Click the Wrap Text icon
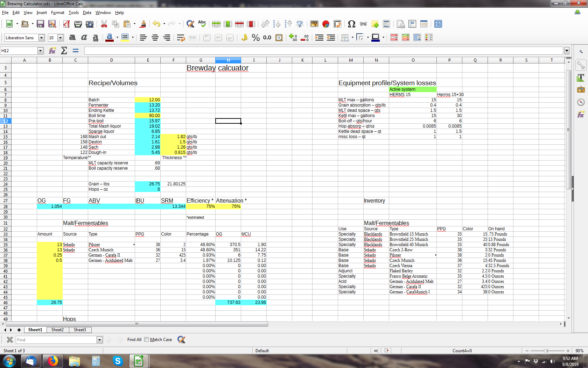Image resolution: width=588 pixels, height=368 pixels. tap(181, 38)
